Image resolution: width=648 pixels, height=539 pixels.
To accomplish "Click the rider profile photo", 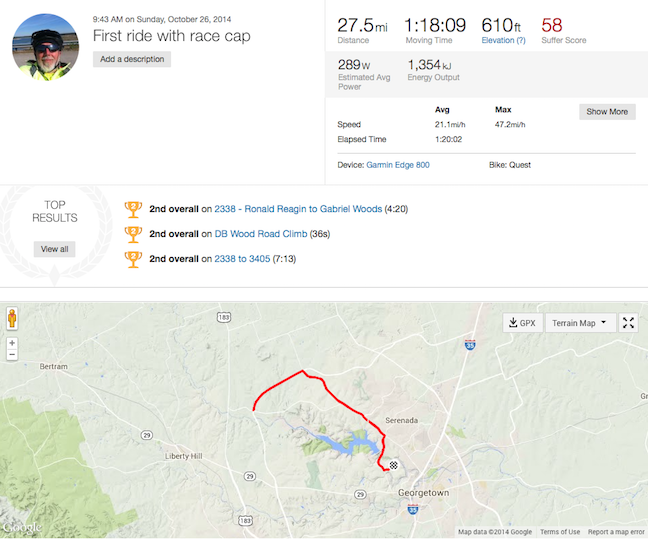I will [x=46, y=47].
